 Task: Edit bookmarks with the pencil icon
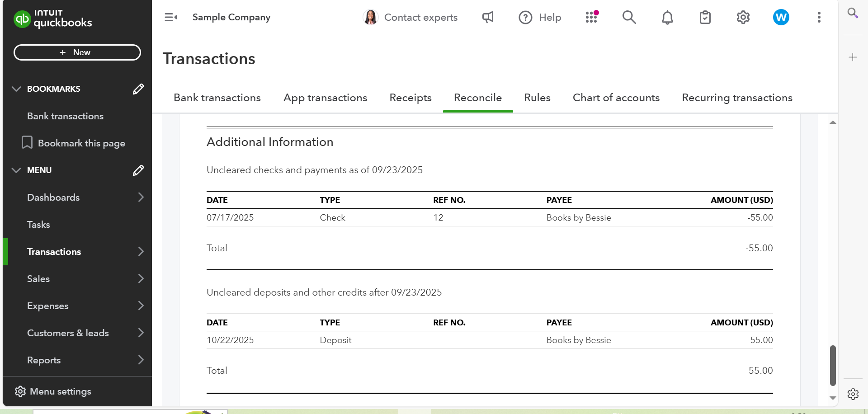138,89
